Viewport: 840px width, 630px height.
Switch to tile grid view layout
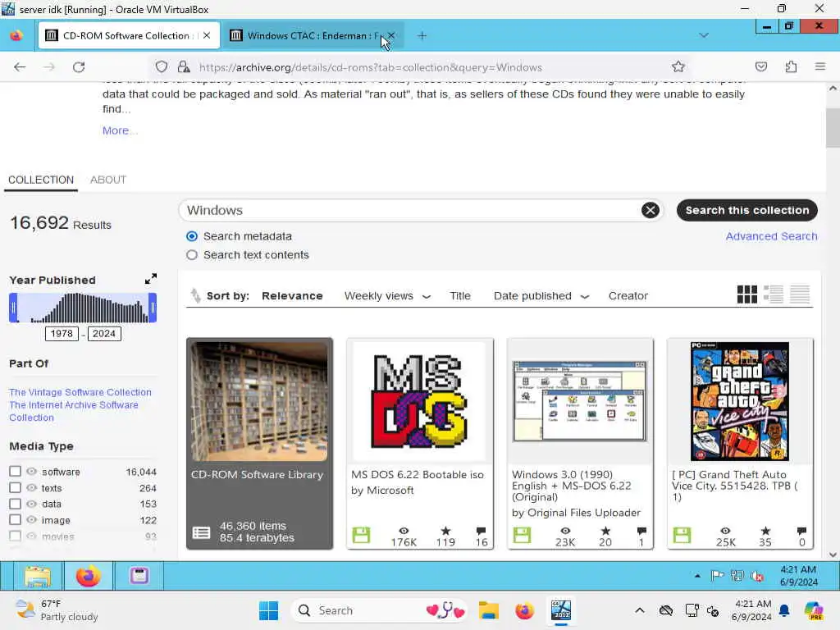coord(746,294)
